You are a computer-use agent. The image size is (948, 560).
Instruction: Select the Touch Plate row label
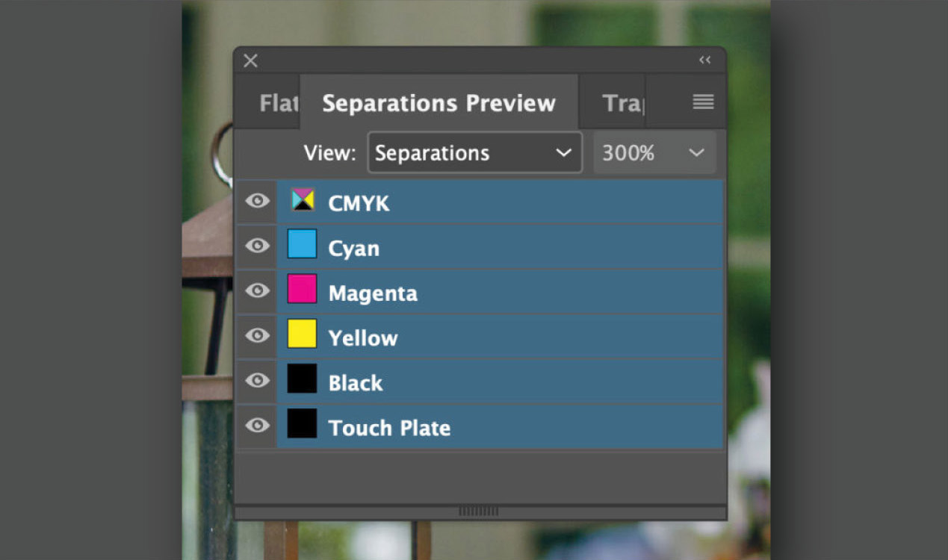click(x=389, y=428)
